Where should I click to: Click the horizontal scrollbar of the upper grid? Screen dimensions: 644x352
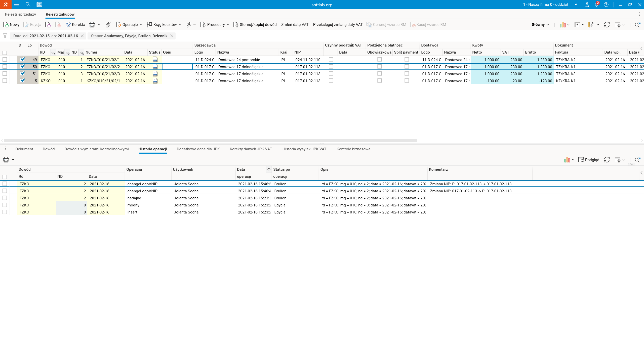210,141
